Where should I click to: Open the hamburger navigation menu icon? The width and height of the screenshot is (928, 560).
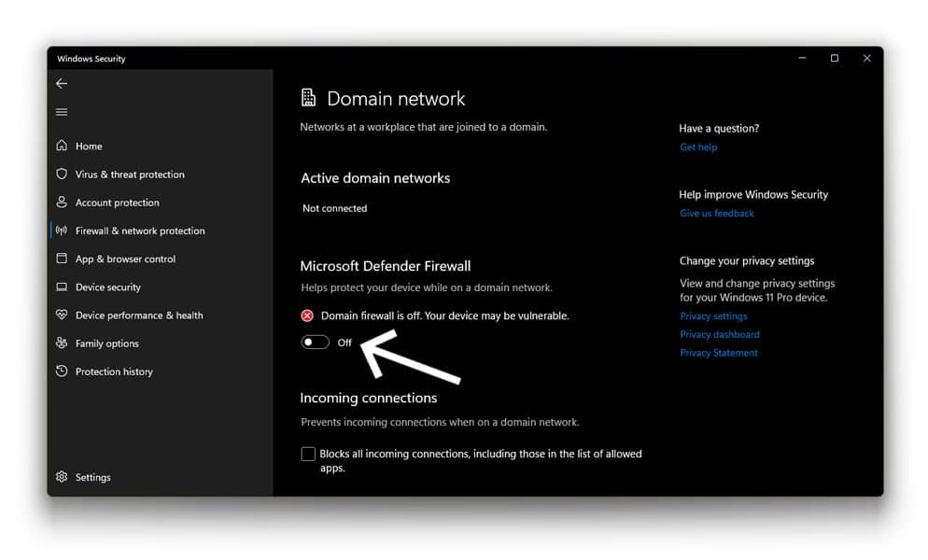[62, 112]
